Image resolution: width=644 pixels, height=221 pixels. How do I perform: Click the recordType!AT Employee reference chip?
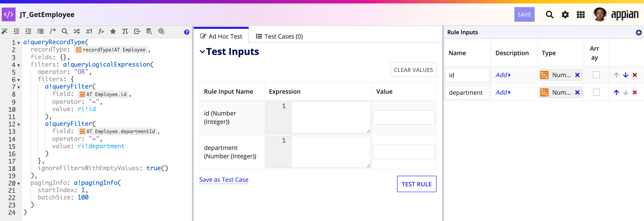[111, 50]
